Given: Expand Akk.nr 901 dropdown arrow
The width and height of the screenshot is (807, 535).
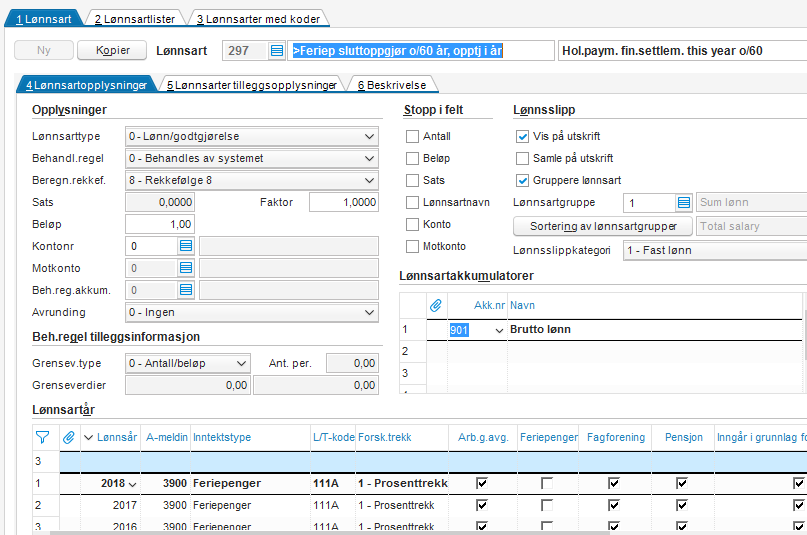Looking at the screenshot, I should coord(499,330).
